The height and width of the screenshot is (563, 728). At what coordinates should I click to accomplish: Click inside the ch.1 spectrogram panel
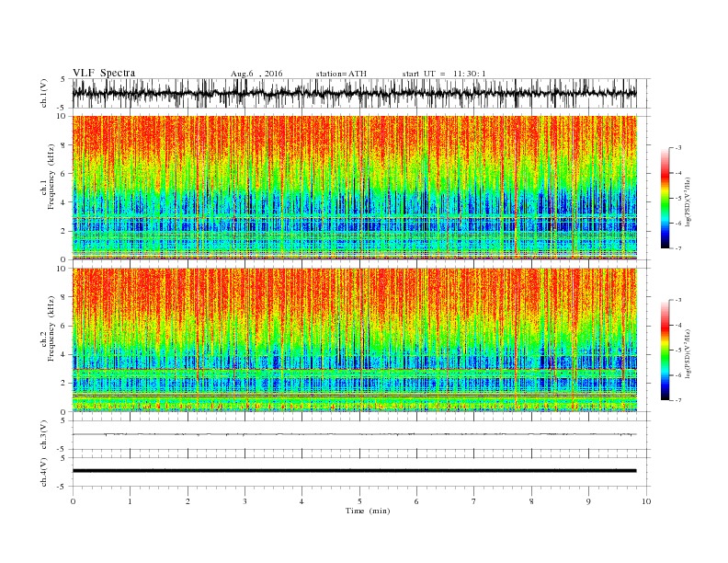tap(354, 188)
